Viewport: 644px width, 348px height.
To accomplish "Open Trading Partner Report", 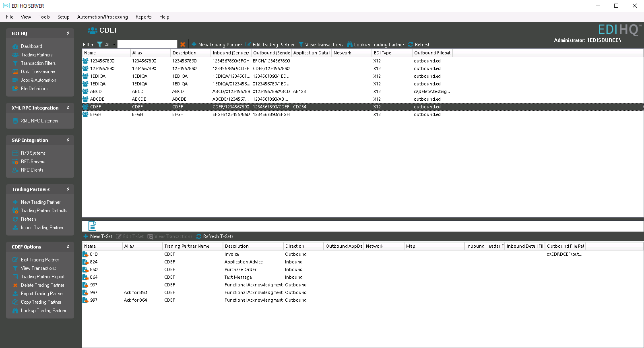I will coord(43,277).
